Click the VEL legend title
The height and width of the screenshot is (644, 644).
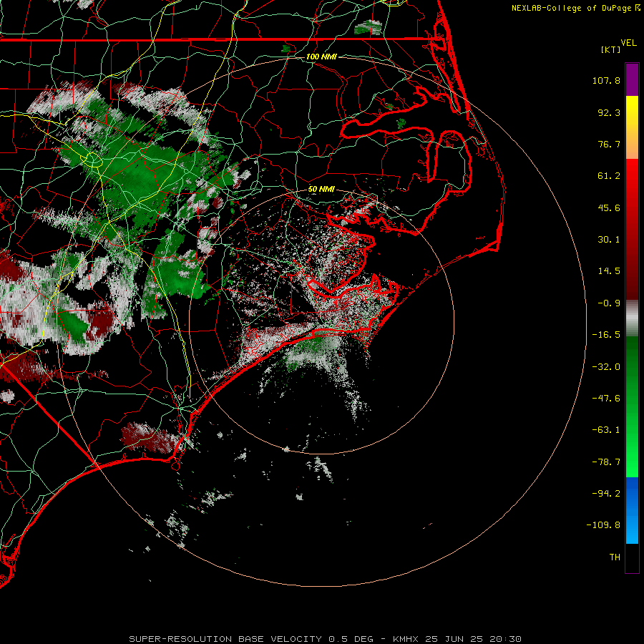click(x=628, y=42)
